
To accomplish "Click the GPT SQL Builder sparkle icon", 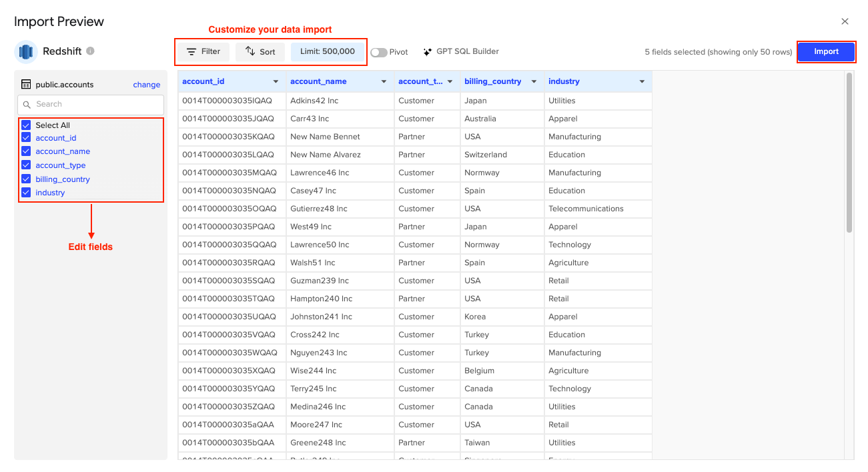I will (x=427, y=51).
